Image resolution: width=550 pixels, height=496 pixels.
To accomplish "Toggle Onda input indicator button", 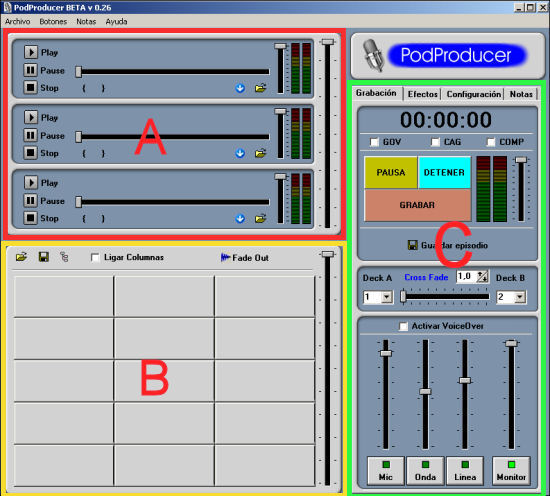I will click(425, 471).
